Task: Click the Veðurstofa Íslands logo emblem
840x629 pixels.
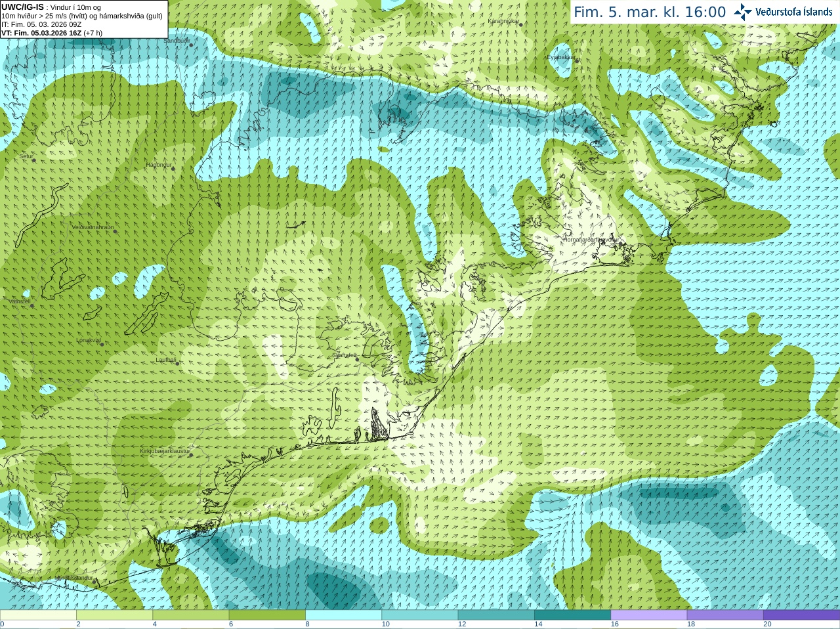Action: (742, 12)
